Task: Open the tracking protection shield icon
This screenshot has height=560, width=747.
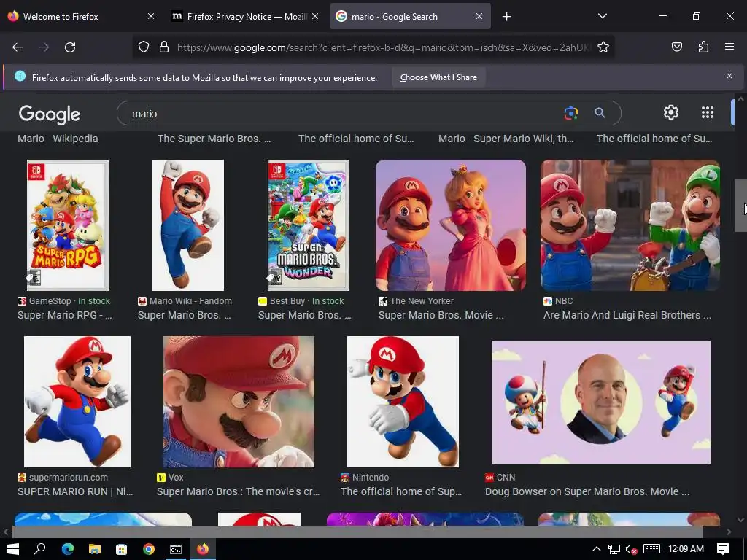Action: click(x=144, y=47)
